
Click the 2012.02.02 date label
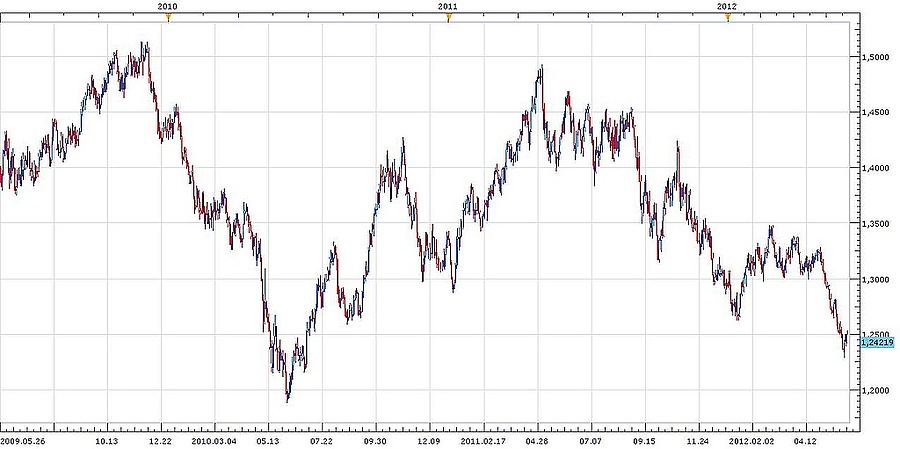coord(750,438)
